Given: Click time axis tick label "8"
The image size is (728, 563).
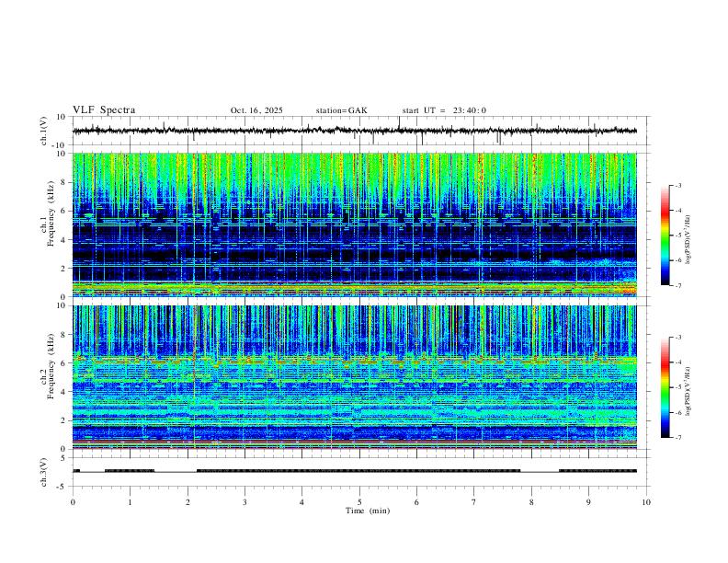Looking at the screenshot, I should [x=531, y=502].
